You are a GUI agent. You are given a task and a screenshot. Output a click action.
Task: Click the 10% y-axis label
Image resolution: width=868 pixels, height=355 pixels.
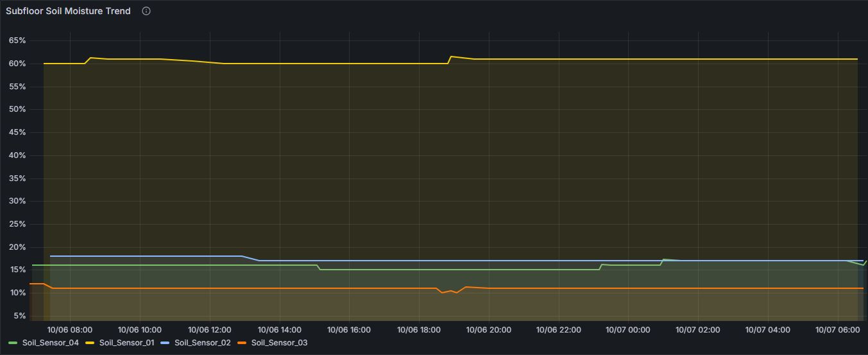click(x=17, y=293)
